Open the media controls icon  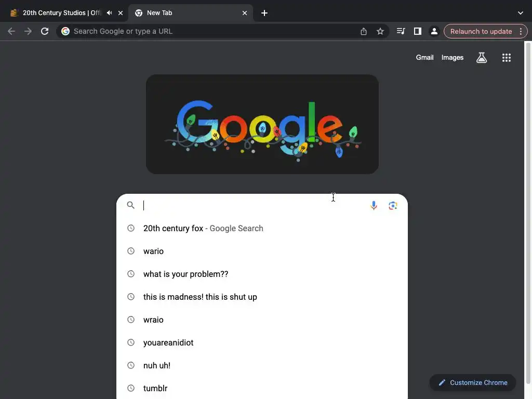(x=401, y=31)
